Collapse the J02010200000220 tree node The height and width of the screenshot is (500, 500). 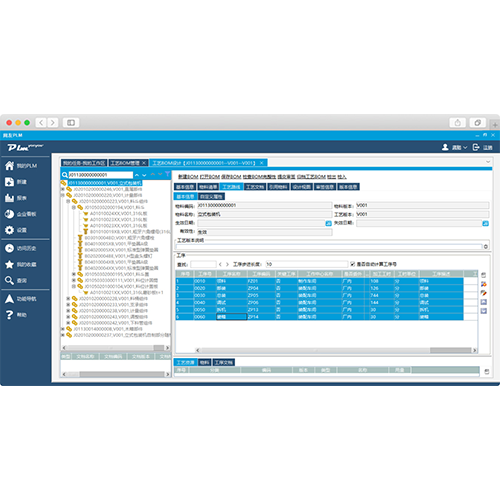[62, 195]
